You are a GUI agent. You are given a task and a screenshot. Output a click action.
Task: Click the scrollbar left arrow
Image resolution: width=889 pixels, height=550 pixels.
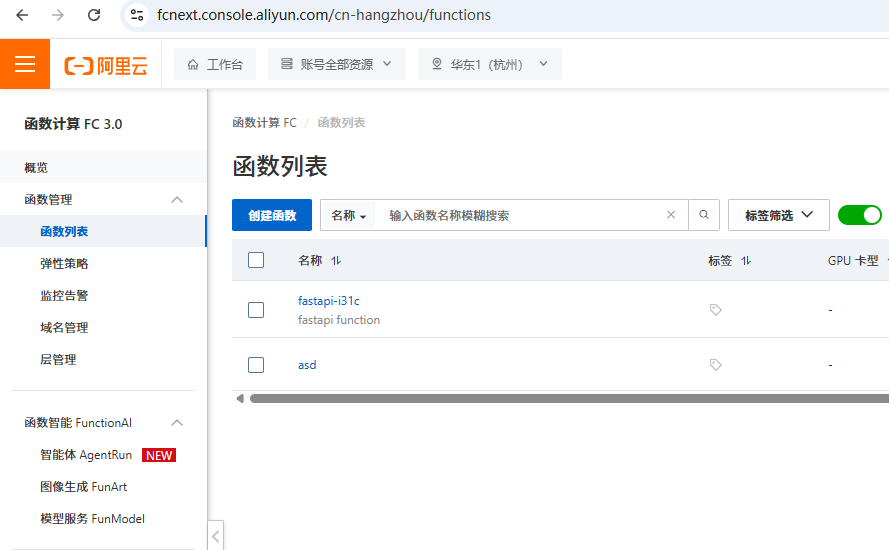point(240,399)
